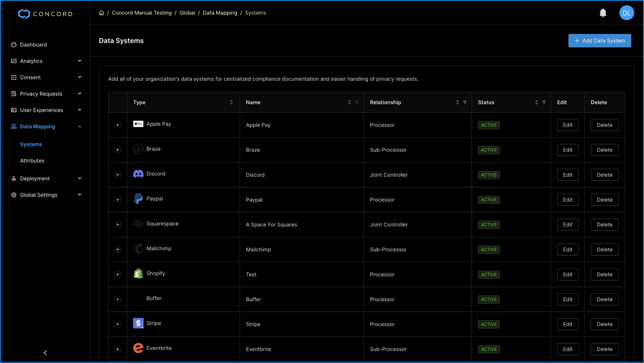Toggle Status column sort arrows
This screenshot has width=644, height=363.
(536, 102)
